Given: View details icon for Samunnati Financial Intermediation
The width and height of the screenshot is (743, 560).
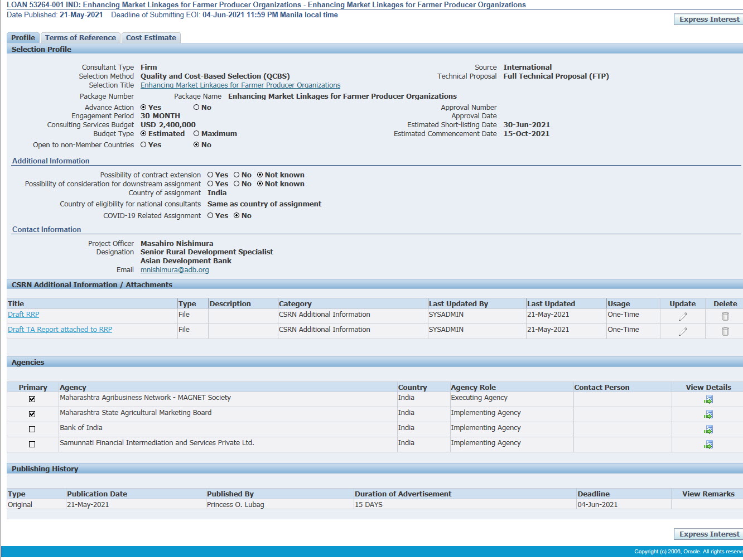Looking at the screenshot, I should [708, 445].
